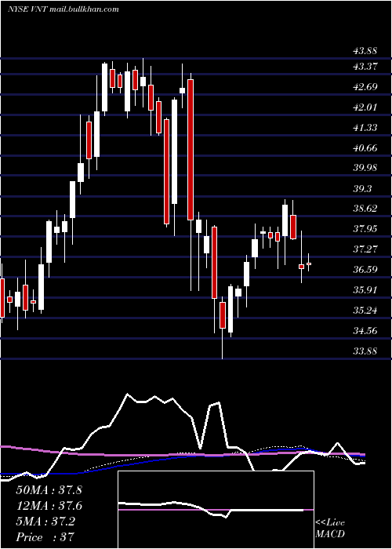Screen dimensions: 392x549
Task: Click the 42.69 price axis label
Action: 365,86
